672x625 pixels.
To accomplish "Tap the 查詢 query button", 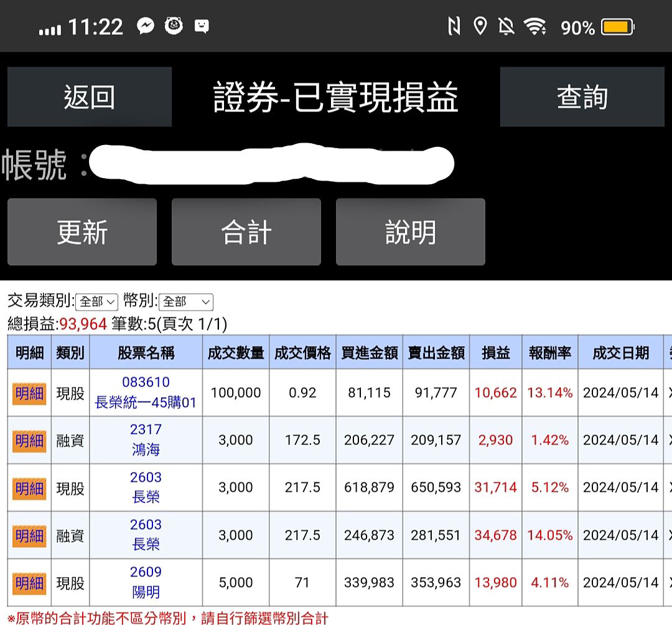I will (x=582, y=96).
